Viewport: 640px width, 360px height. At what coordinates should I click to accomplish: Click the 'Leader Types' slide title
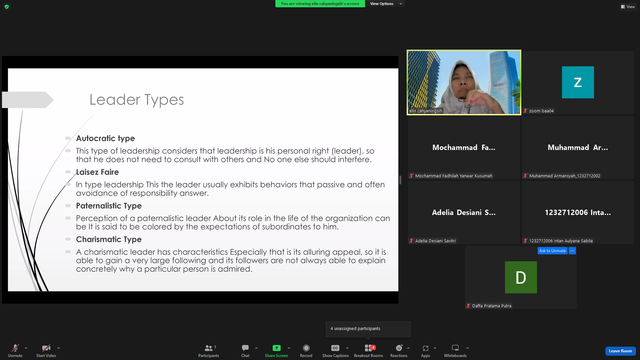[x=137, y=100]
